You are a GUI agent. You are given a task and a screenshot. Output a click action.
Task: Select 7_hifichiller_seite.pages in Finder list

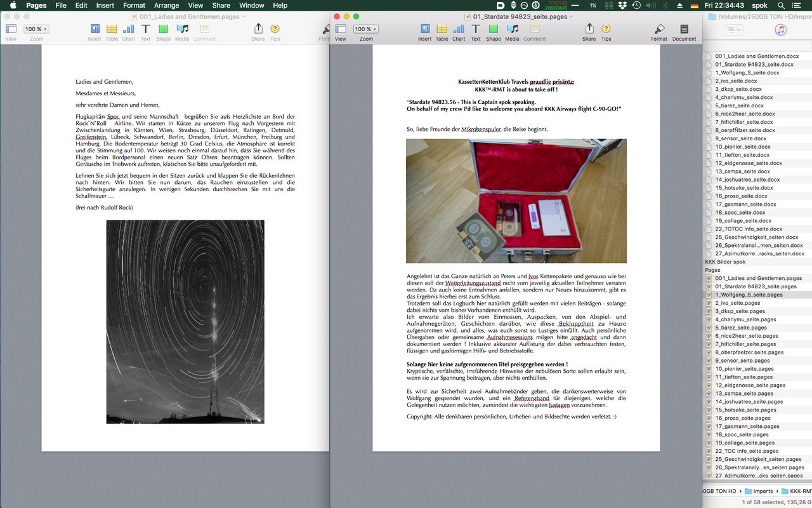click(x=757, y=344)
